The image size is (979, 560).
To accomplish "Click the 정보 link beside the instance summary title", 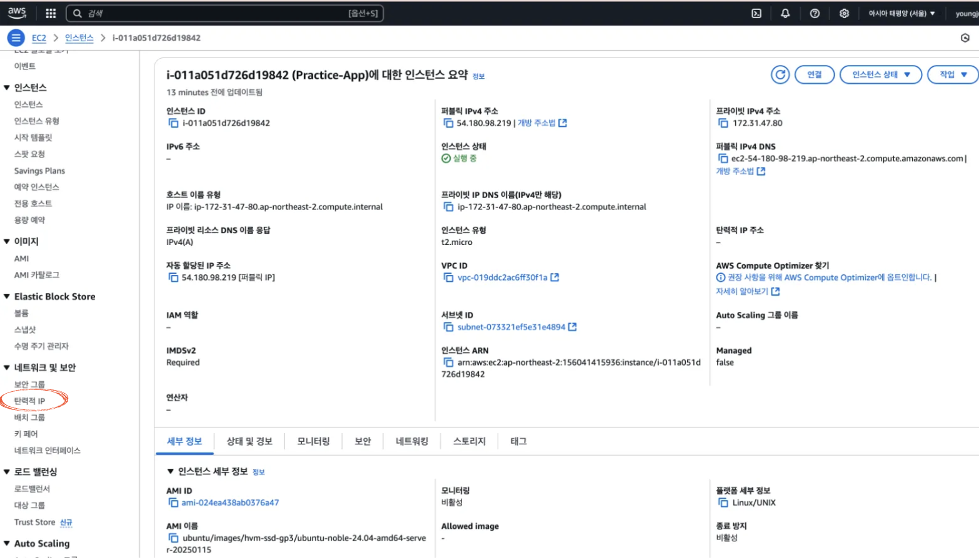I will click(x=478, y=76).
